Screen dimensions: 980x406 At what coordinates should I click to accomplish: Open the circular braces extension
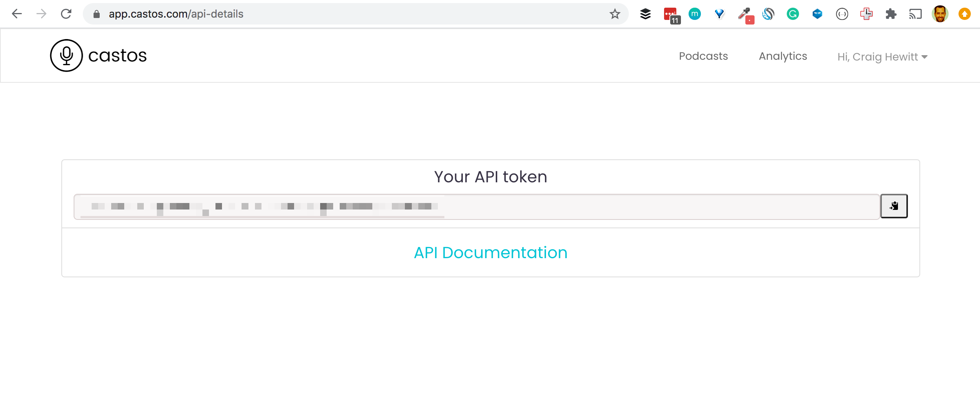pyautogui.click(x=842, y=14)
